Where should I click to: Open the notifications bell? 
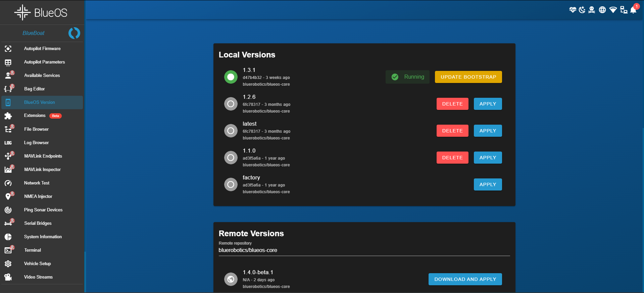coord(634,9)
